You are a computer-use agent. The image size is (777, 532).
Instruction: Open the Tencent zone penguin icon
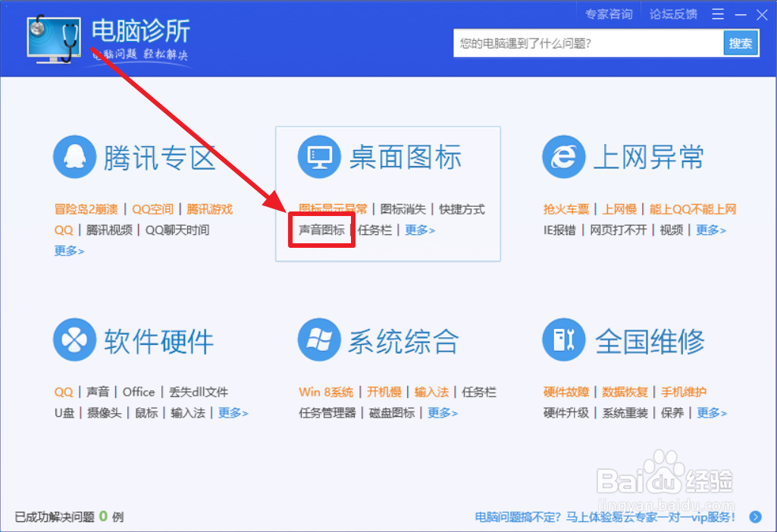tap(74, 157)
